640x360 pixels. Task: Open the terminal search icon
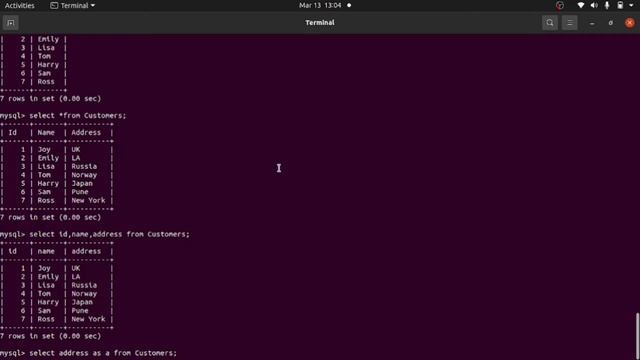[550, 23]
